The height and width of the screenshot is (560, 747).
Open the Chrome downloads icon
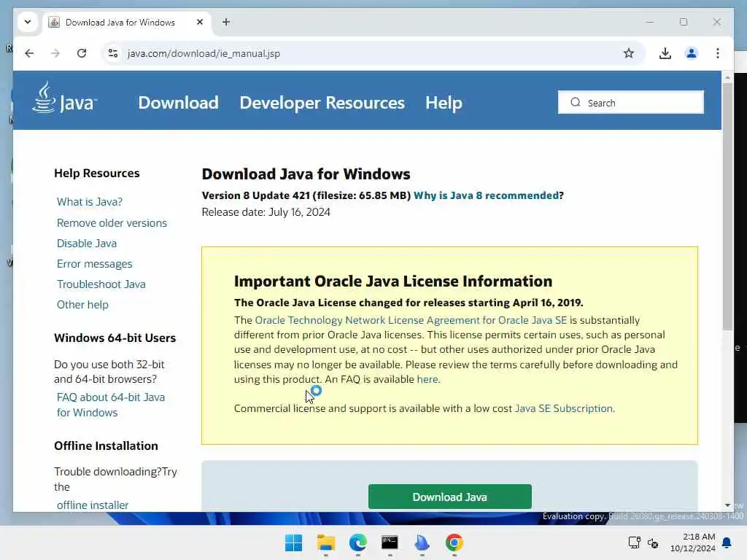[x=665, y=53]
